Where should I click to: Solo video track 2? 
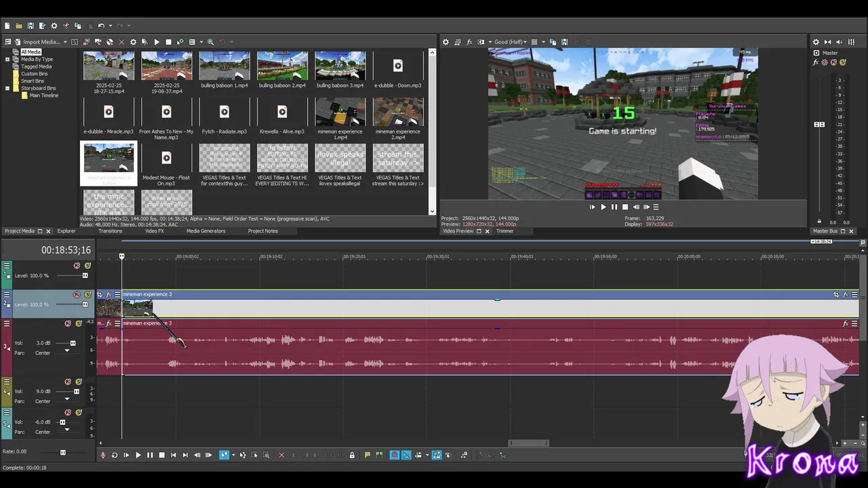coord(87,295)
